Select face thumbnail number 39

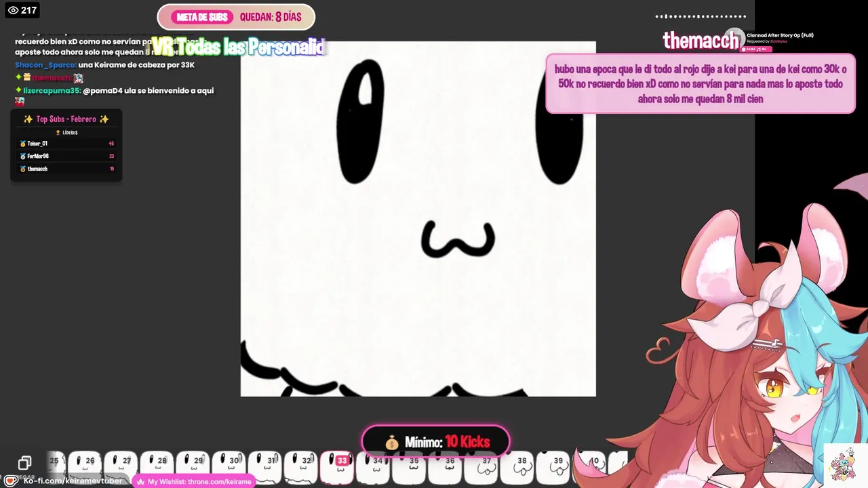click(x=553, y=468)
